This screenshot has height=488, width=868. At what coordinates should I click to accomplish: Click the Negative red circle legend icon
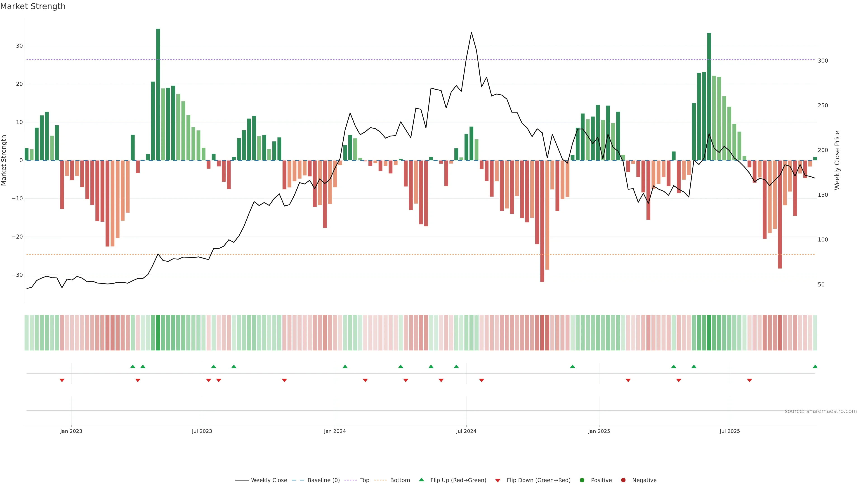623,480
